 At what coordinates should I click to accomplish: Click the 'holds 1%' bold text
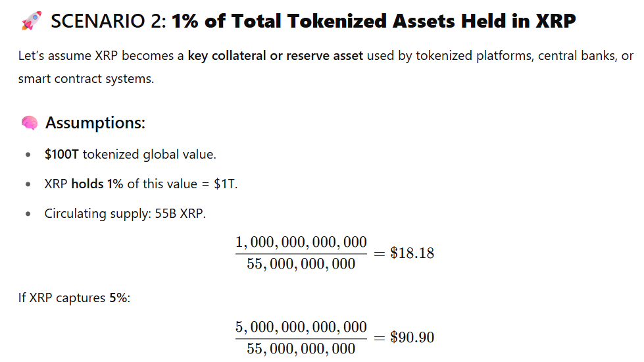point(97,184)
